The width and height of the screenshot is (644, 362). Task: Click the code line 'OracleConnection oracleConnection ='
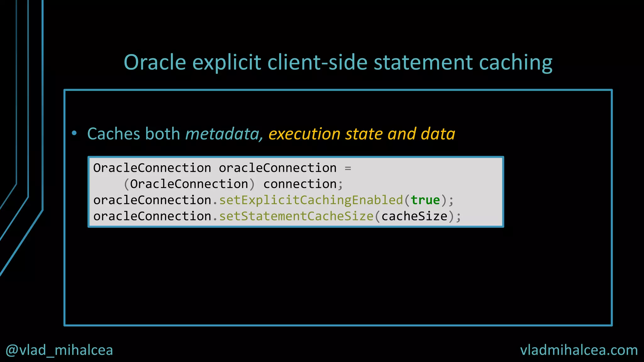(222, 168)
